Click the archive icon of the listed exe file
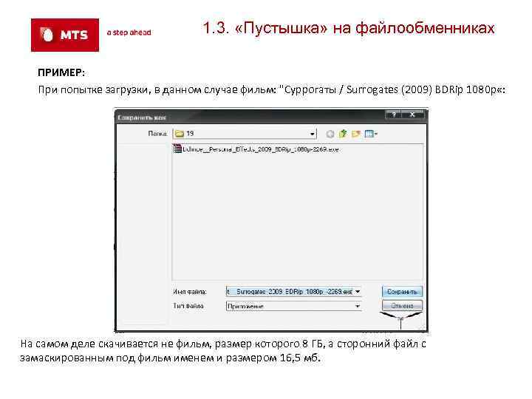Viewport: 532px width, 399px height. pyautogui.click(x=177, y=149)
